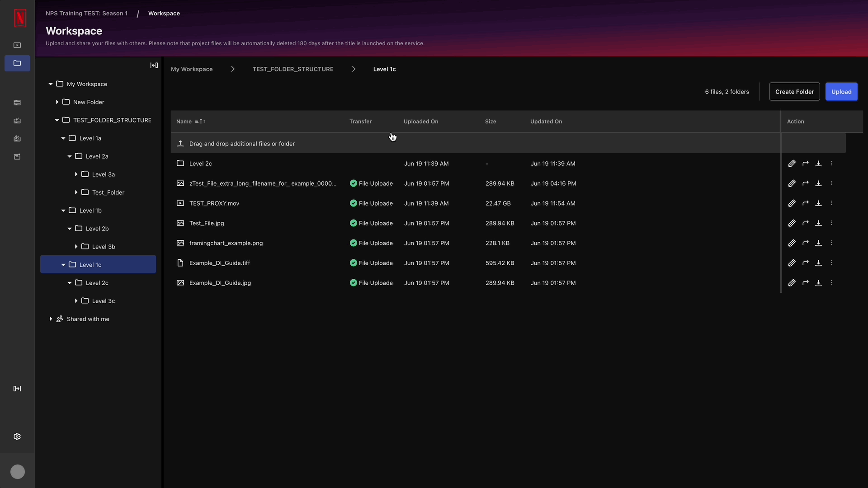
Task: Click the Upload button in top right
Action: pyautogui.click(x=841, y=91)
